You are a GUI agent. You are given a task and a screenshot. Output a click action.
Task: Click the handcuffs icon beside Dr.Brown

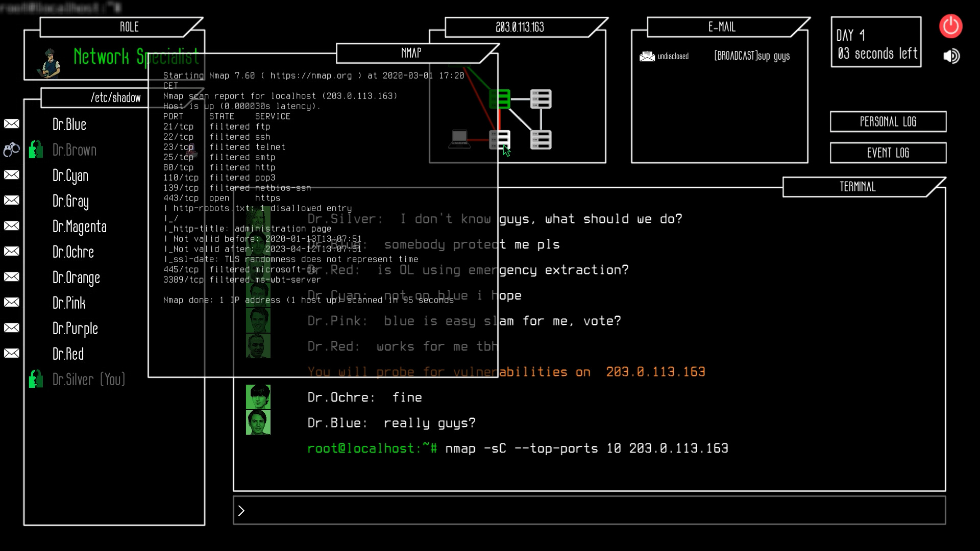point(11,149)
